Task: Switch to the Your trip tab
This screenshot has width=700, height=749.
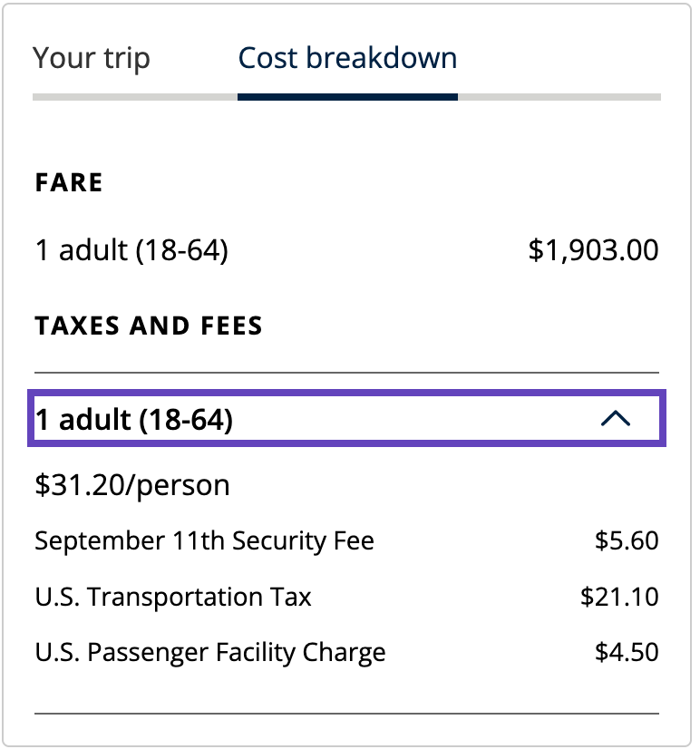Action: pyautogui.click(x=92, y=58)
